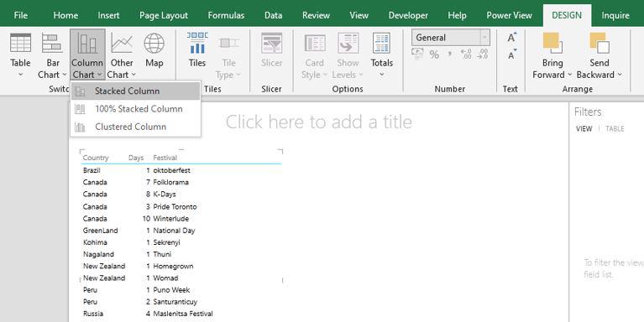This screenshot has width=644, height=322.
Task: Open the Inquire tab
Action: [x=615, y=16]
